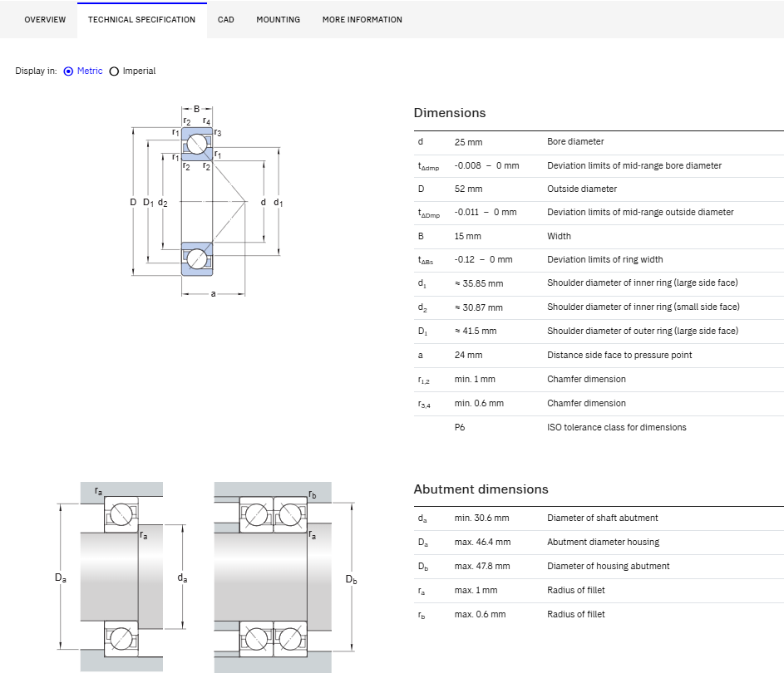Image resolution: width=784 pixels, height=683 pixels.
Task: Click the chamfer value min. 1 mm
Action: (x=475, y=379)
